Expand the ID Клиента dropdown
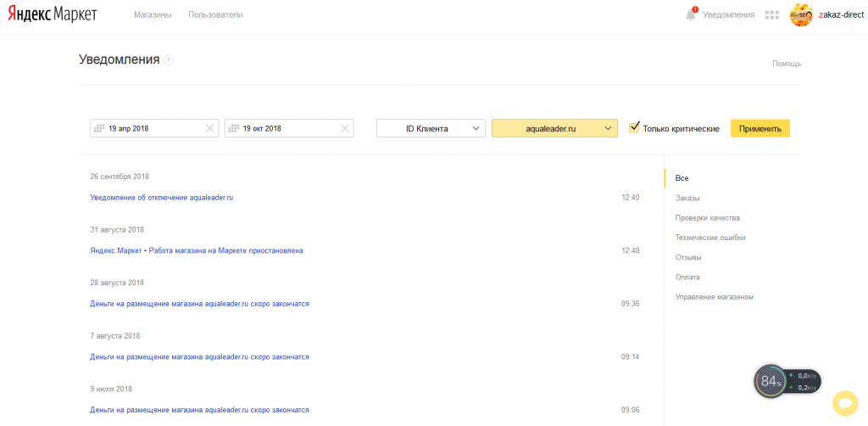This screenshot has height=426, width=868. (x=431, y=128)
